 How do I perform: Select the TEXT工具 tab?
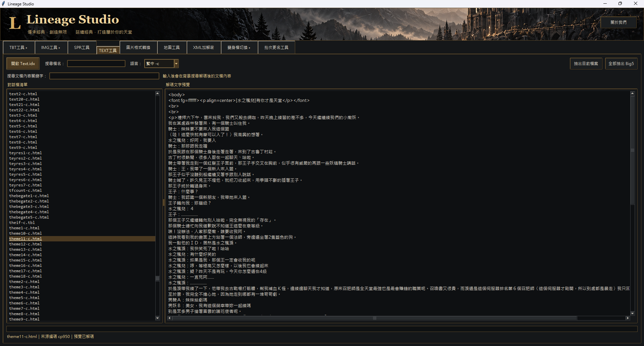point(108,50)
